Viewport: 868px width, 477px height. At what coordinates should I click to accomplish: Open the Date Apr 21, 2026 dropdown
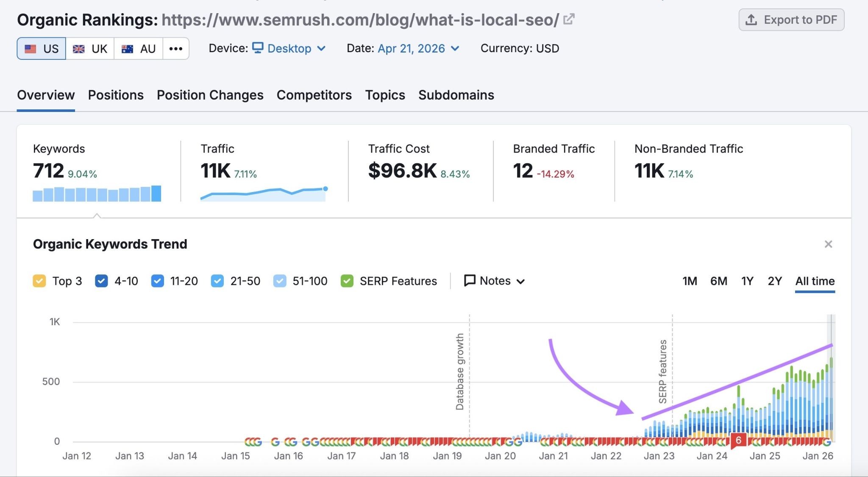click(x=418, y=48)
